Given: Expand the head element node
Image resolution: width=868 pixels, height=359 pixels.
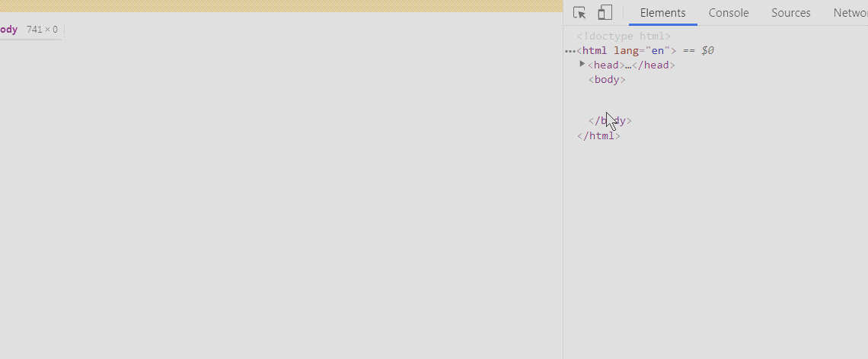Looking at the screenshot, I should click(x=582, y=64).
